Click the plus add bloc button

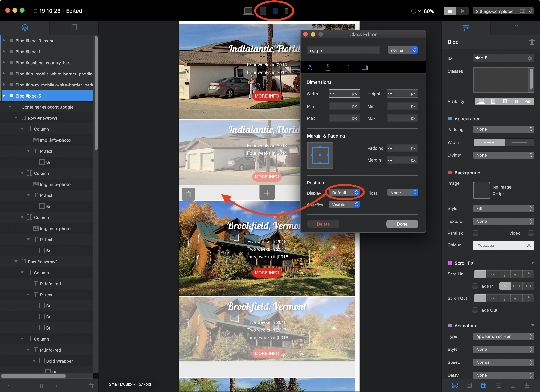[x=267, y=193]
